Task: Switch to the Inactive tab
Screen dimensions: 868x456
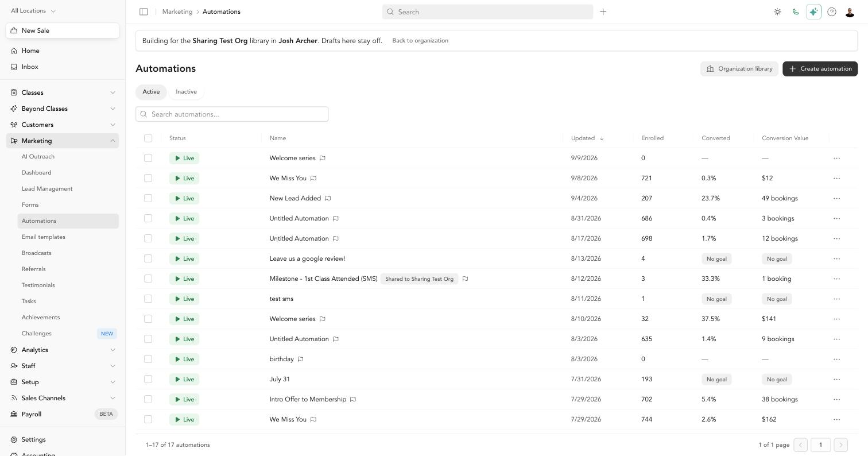Action: click(186, 92)
